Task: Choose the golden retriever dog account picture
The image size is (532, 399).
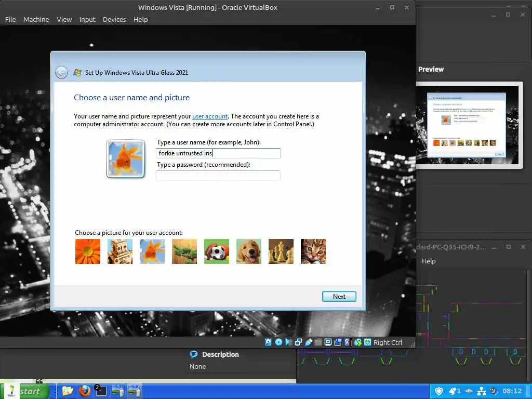Action: point(249,251)
